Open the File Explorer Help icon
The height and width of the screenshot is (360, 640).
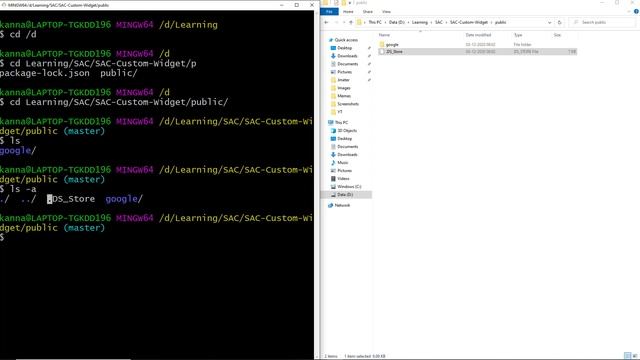click(x=636, y=11)
